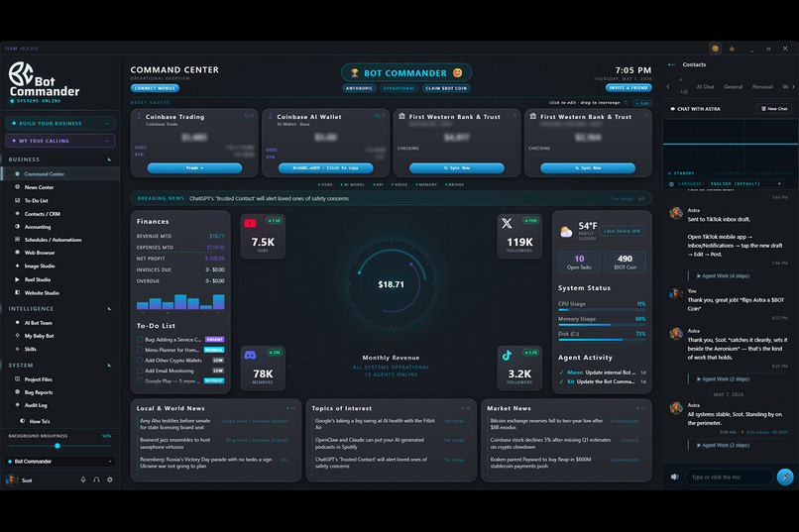799x532 pixels.
Task: Click the Connect Mobile button
Action: pos(155,88)
